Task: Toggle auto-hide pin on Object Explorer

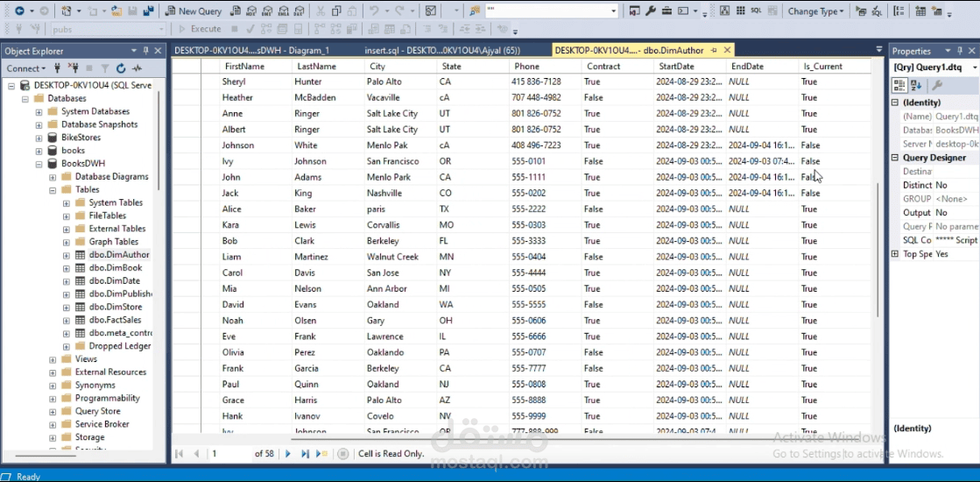Action: click(145, 51)
